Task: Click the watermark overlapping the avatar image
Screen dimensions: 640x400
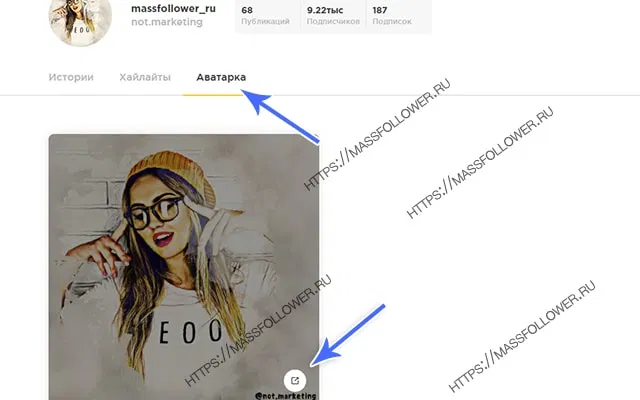Action: 258,331
